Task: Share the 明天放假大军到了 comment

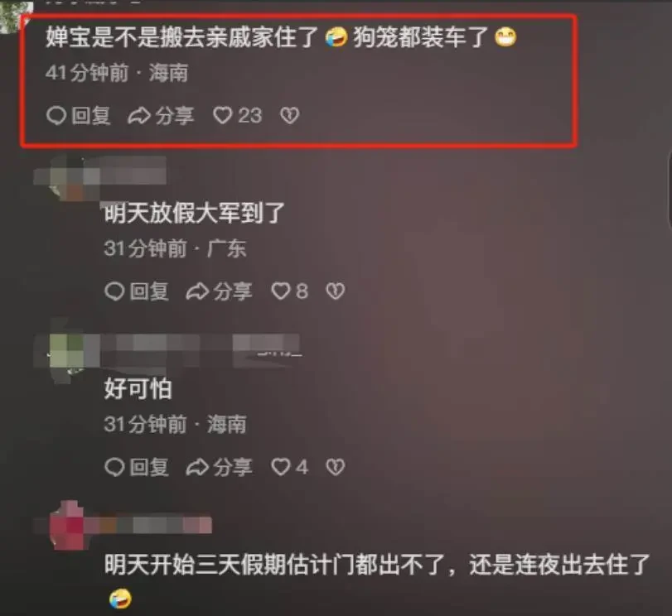Action: tap(197, 291)
